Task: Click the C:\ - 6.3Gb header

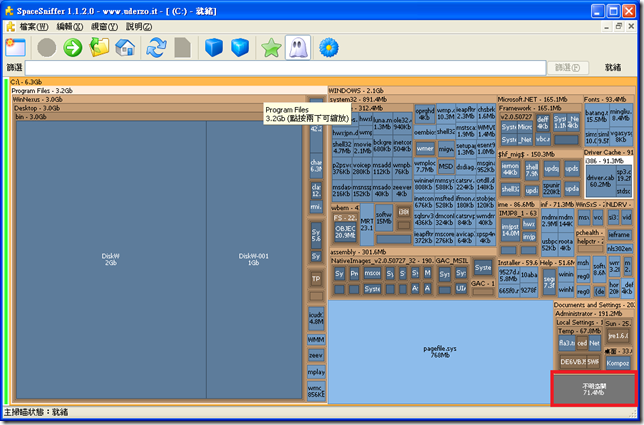Action: point(323,82)
